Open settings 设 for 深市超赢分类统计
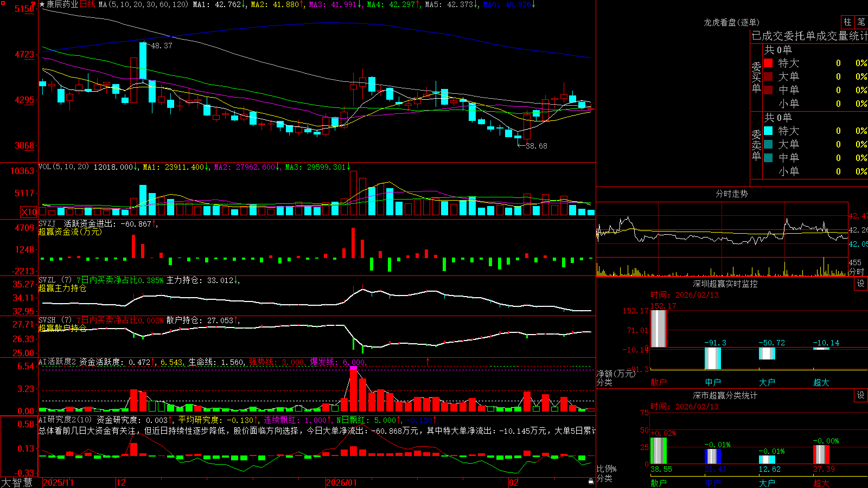868x488 pixels. 861,395
